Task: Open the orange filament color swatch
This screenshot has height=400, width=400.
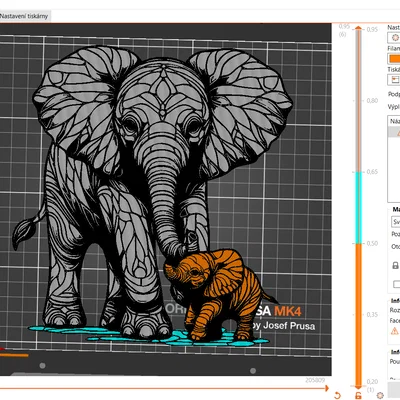Action: [x=394, y=59]
